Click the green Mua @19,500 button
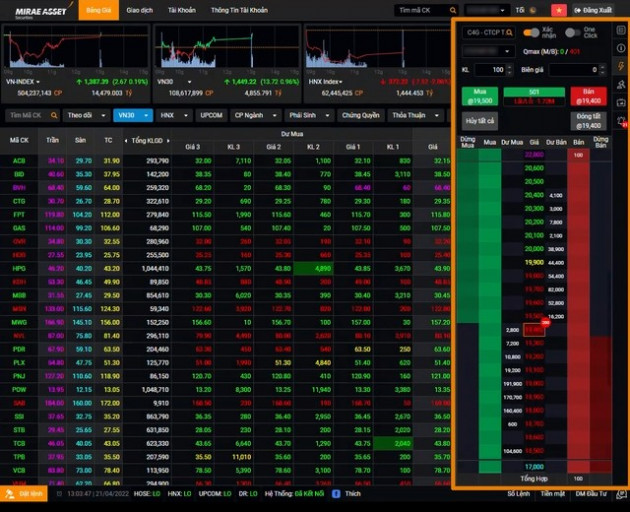Viewport: 630px width, 512px height. pyautogui.click(x=479, y=96)
